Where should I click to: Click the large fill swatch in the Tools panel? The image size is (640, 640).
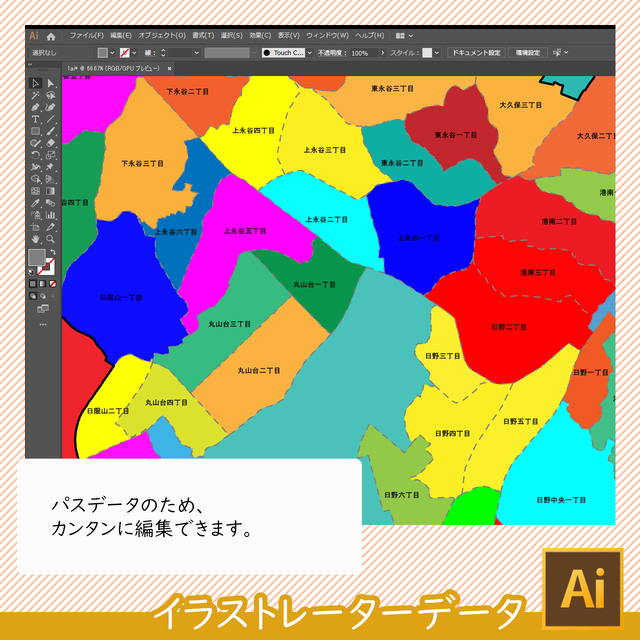click(37, 258)
